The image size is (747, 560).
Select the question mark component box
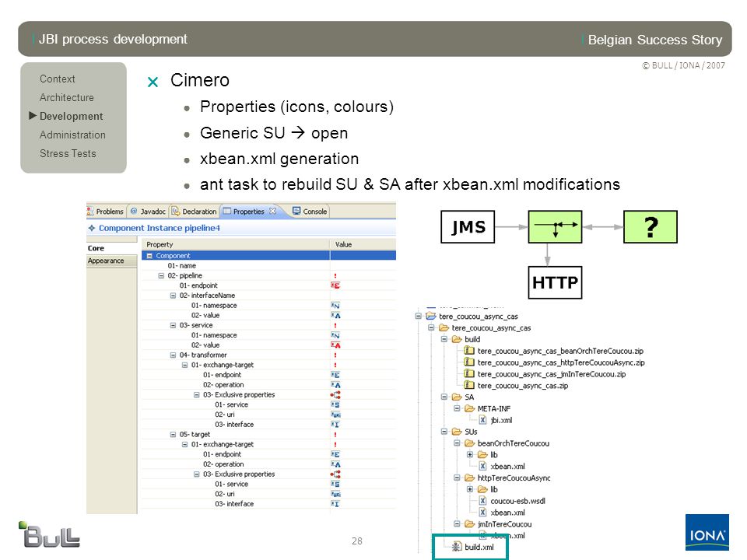651,227
